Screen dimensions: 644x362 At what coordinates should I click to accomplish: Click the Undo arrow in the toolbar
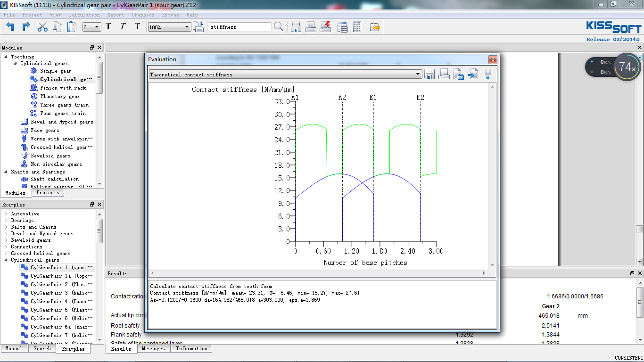(10, 27)
